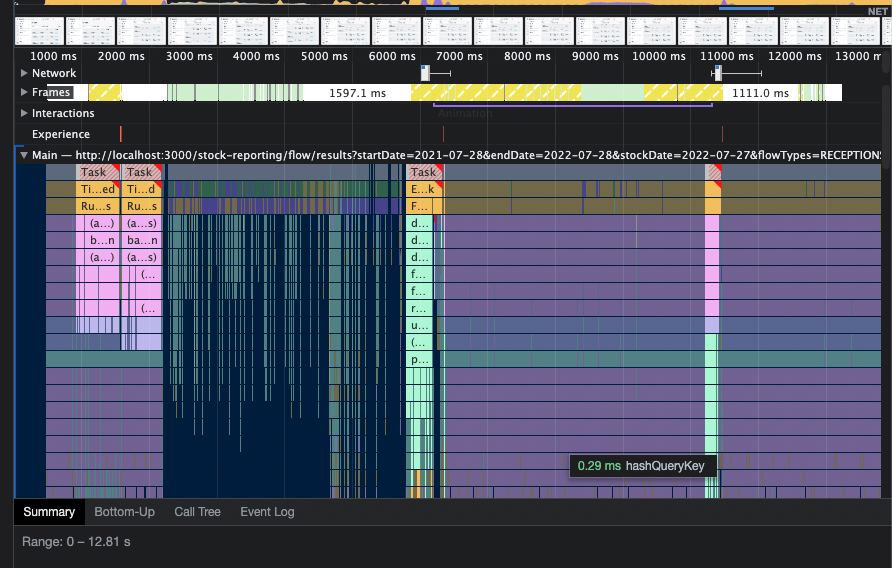Click the Experience marker near 2000 ms
The width and height of the screenshot is (892, 568).
(121, 134)
